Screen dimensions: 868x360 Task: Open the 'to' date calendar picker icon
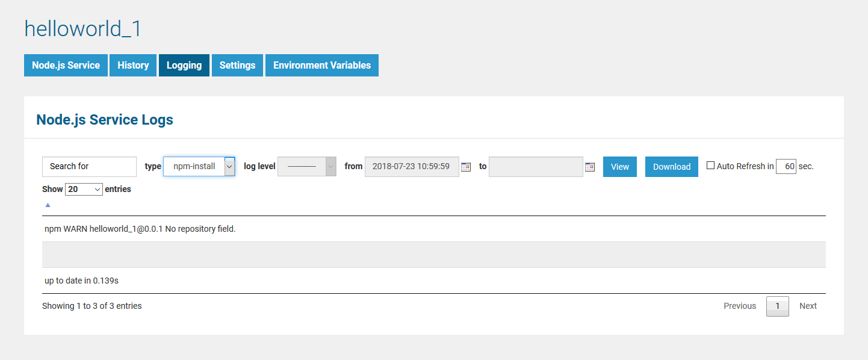tap(590, 167)
